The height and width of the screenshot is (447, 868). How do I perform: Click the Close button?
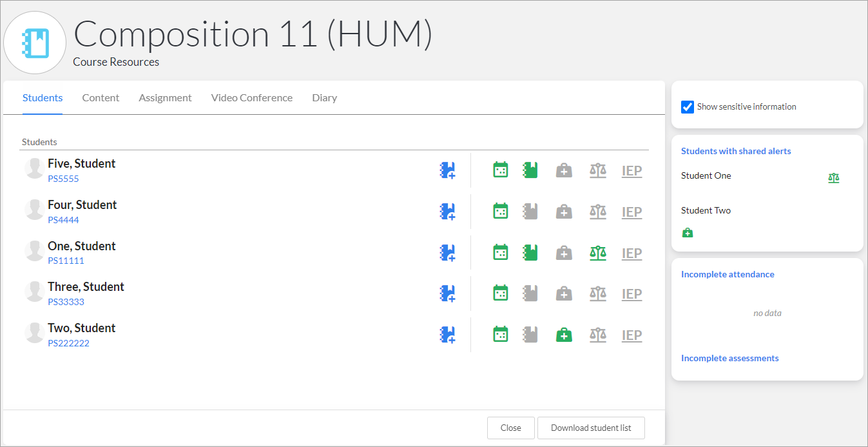511,428
